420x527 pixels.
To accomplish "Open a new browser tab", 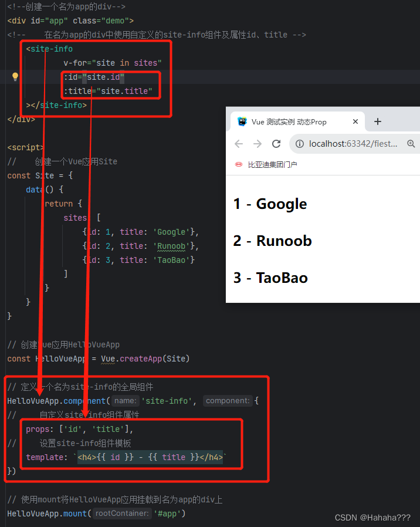I will pyautogui.click(x=378, y=121).
